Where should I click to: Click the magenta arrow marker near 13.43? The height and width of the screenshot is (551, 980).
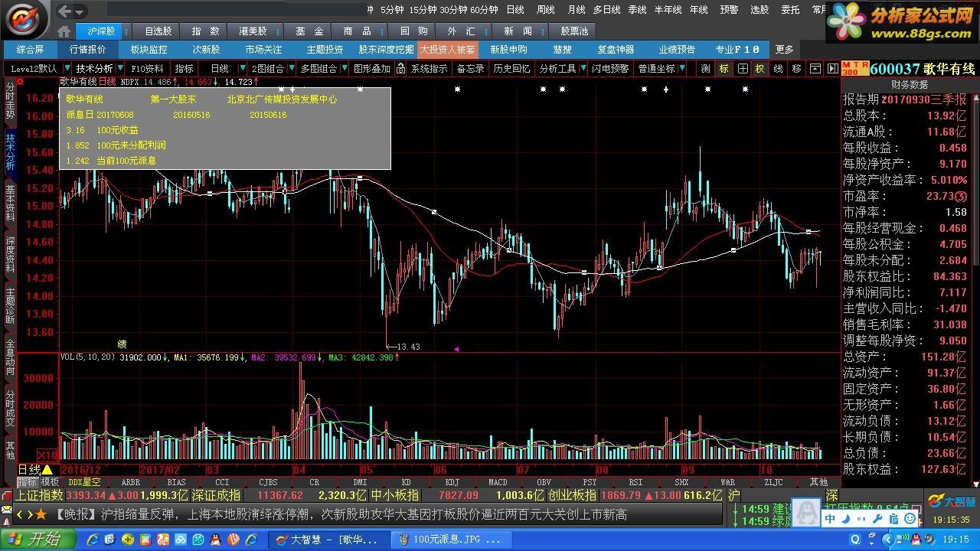click(456, 349)
